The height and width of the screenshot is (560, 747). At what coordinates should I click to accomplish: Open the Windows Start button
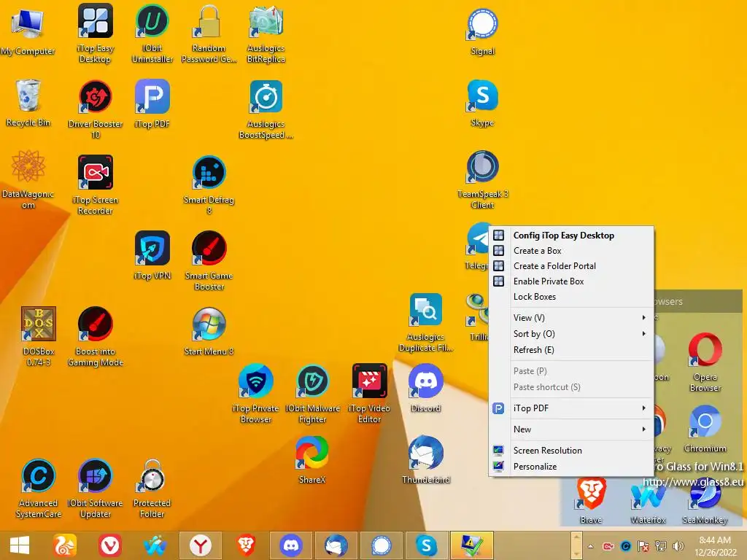click(x=20, y=545)
